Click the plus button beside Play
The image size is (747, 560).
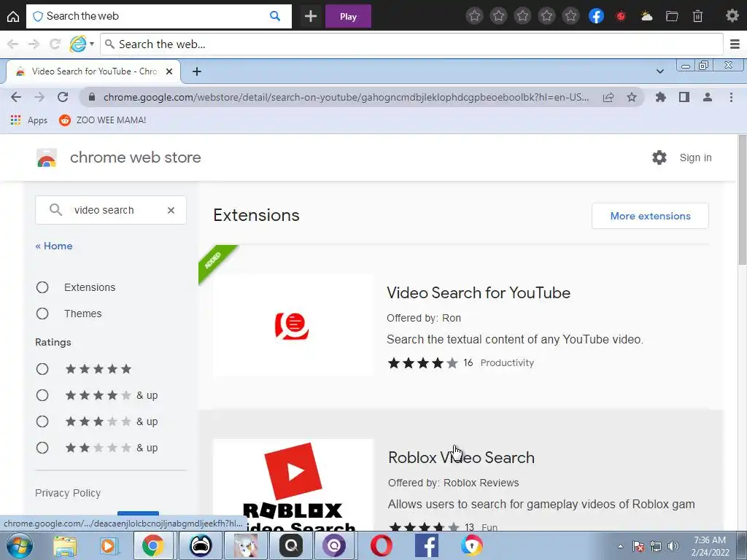(311, 16)
